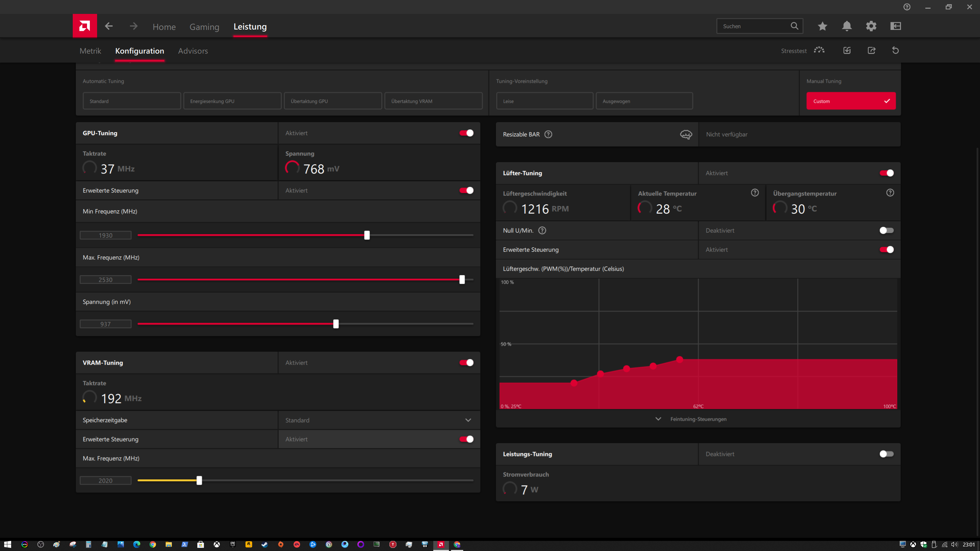This screenshot has height=551, width=980.
Task: Turn on the Leistungs-Tuning switch
Action: click(886, 454)
